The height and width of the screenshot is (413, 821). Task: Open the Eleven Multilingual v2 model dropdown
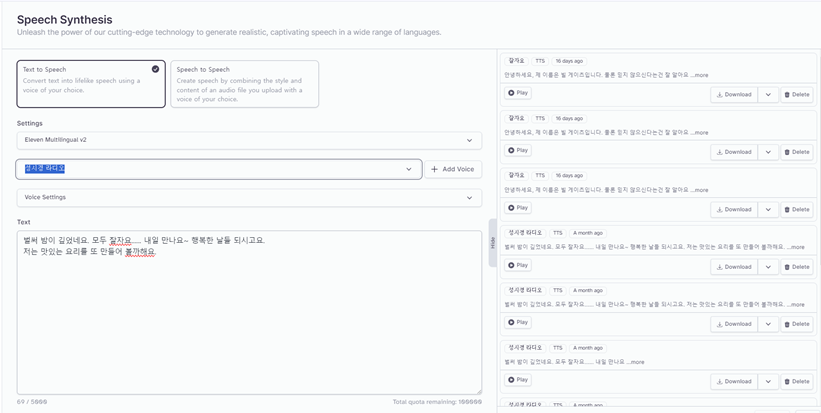[249, 140]
